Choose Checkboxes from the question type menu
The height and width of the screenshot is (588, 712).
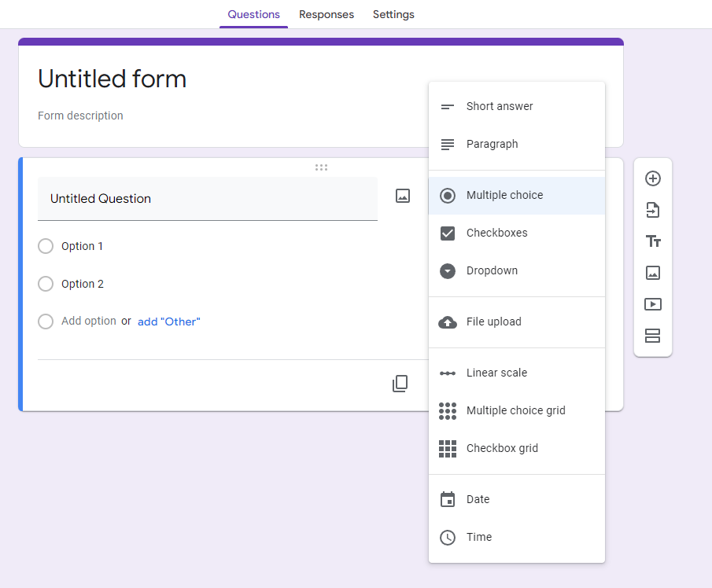(496, 233)
